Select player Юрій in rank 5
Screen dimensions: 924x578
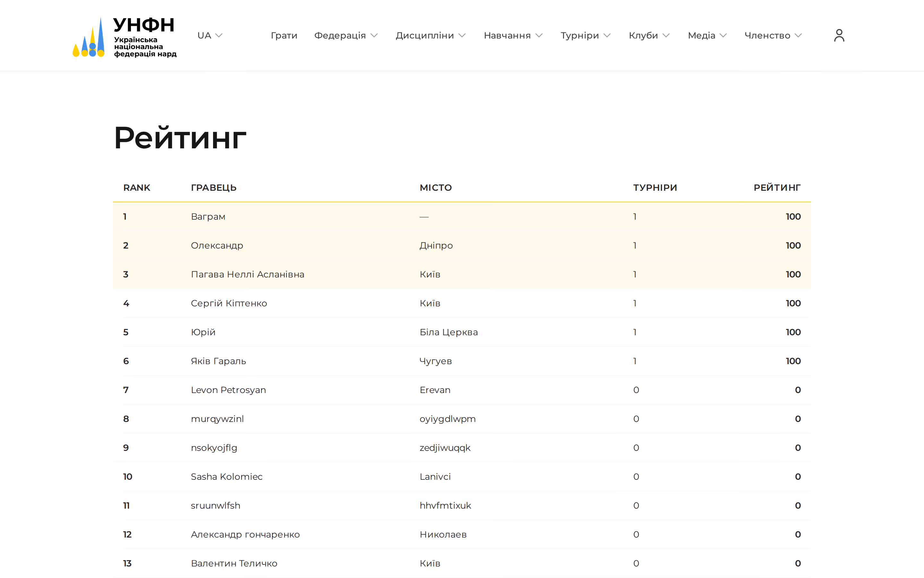(x=203, y=332)
